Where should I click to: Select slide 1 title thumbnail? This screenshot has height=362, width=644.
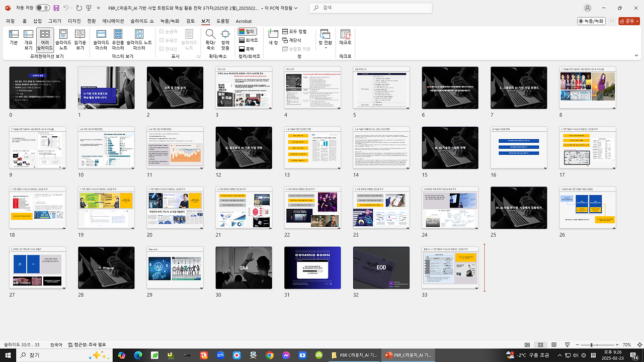pos(106,87)
